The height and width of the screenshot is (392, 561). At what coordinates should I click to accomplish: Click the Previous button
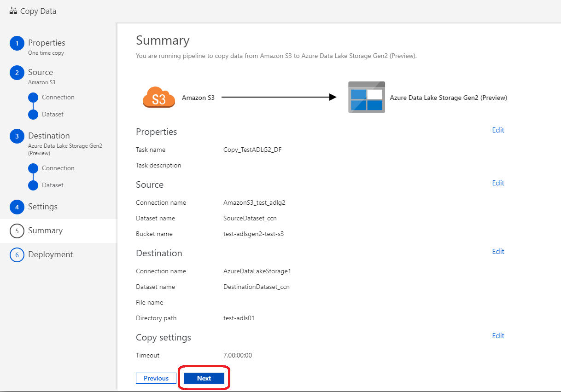[156, 378]
